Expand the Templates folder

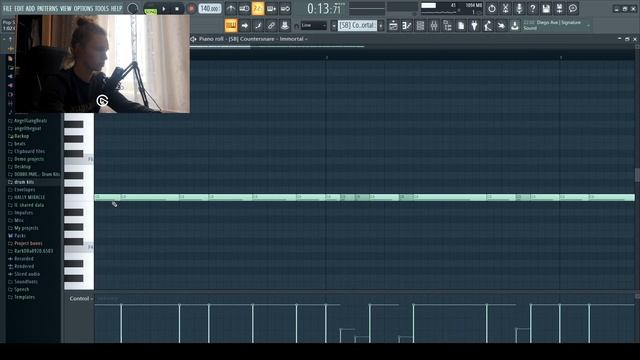24,297
